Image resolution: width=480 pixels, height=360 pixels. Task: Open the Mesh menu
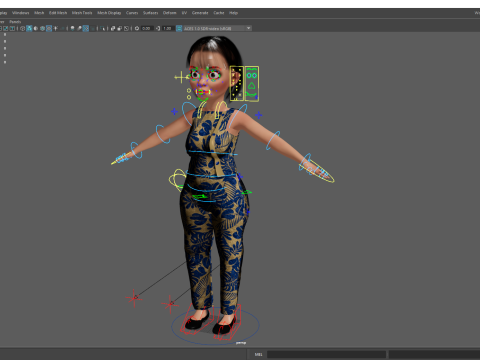tap(39, 13)
